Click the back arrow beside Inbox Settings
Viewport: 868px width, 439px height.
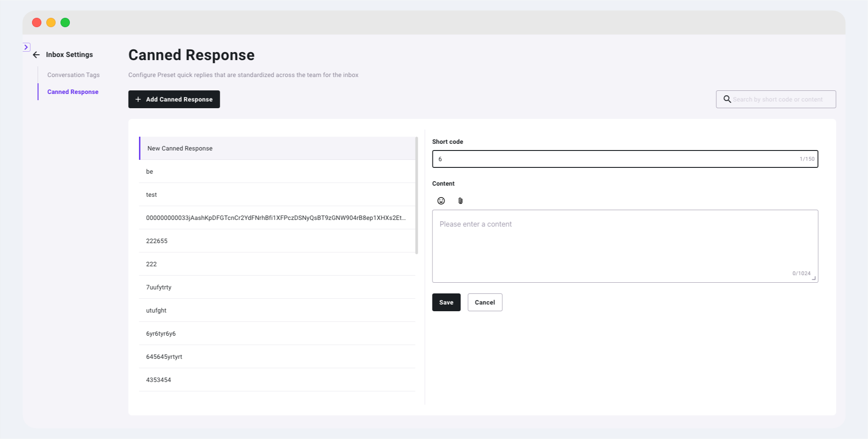[x=36, y=55]
